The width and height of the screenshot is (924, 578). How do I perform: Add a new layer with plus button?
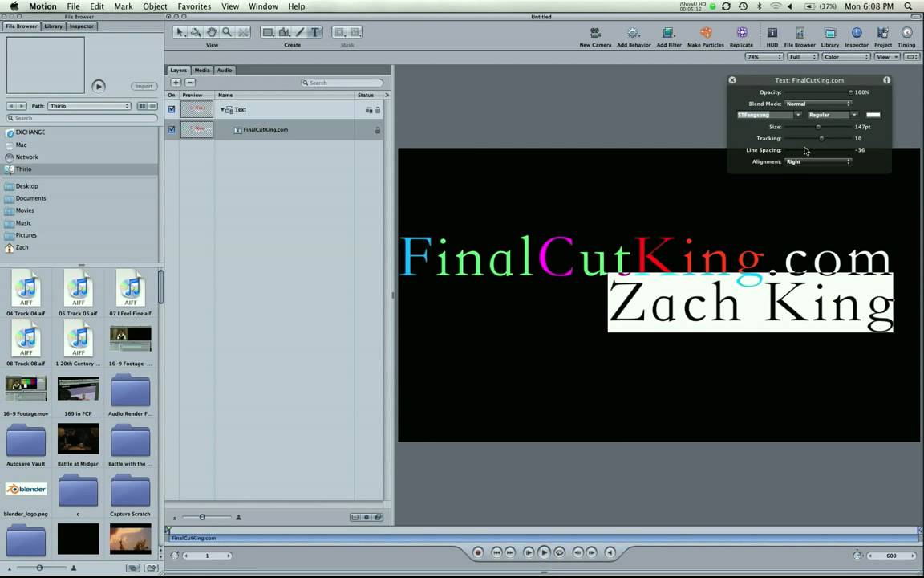(176, 83)
